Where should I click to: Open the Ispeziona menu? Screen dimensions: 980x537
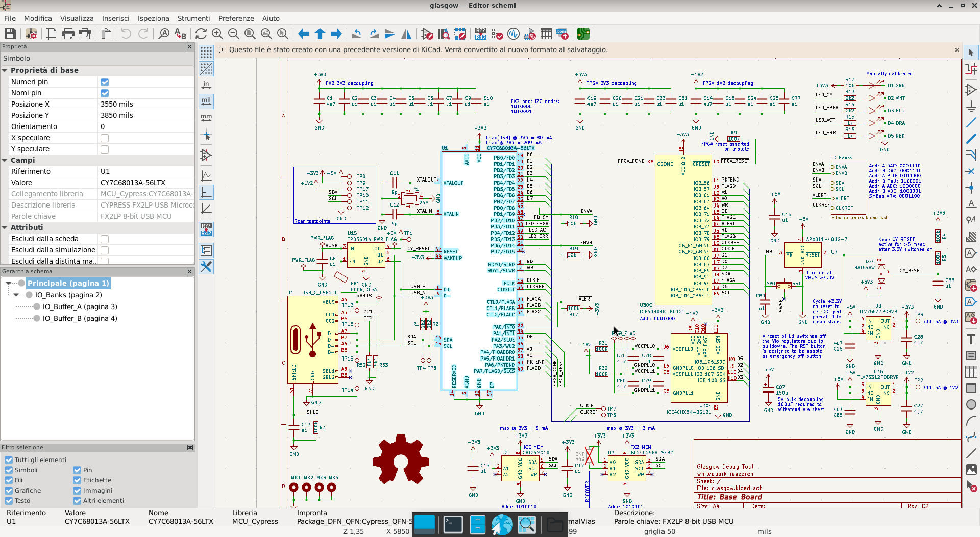tap(153, 18)
